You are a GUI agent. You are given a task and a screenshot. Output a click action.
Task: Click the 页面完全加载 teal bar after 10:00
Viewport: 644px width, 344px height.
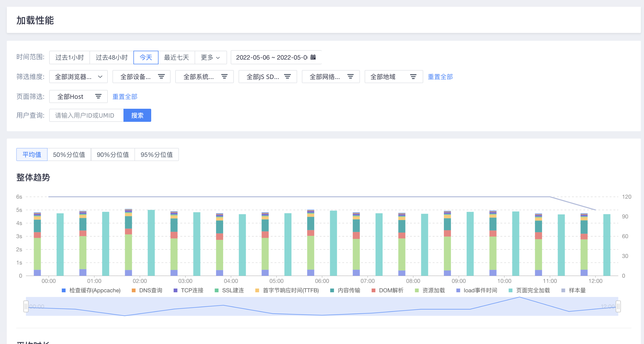tap(516, 244)
